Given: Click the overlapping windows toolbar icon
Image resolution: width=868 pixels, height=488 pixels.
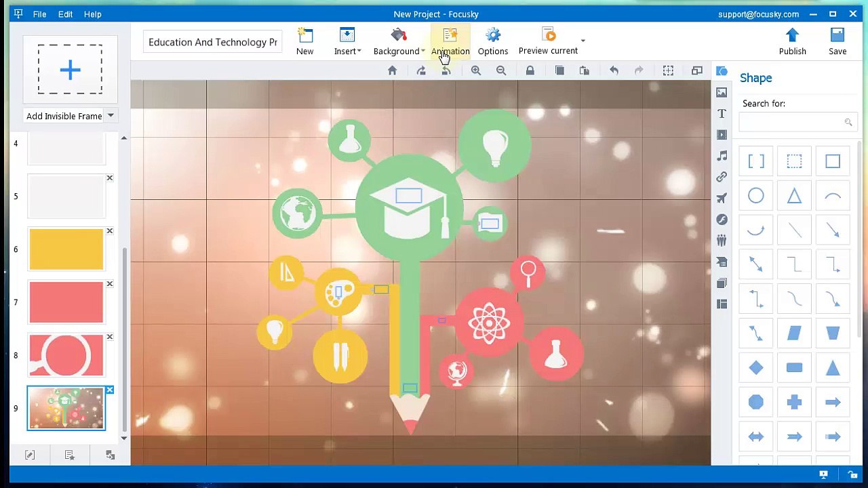Looking at the screenshot, I should click(697, 70).
